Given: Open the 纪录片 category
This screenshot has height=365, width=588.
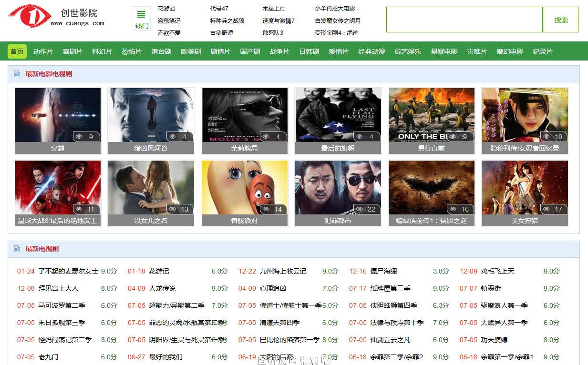Looking at the screenshot, I should [x=543, y=51].
